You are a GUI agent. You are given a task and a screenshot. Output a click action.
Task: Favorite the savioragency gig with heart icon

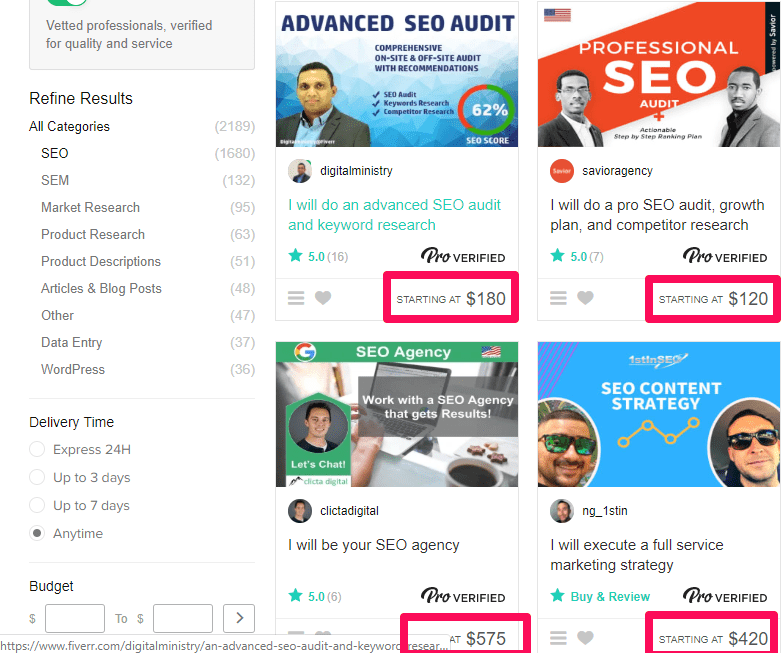click(x=585, y=298)
